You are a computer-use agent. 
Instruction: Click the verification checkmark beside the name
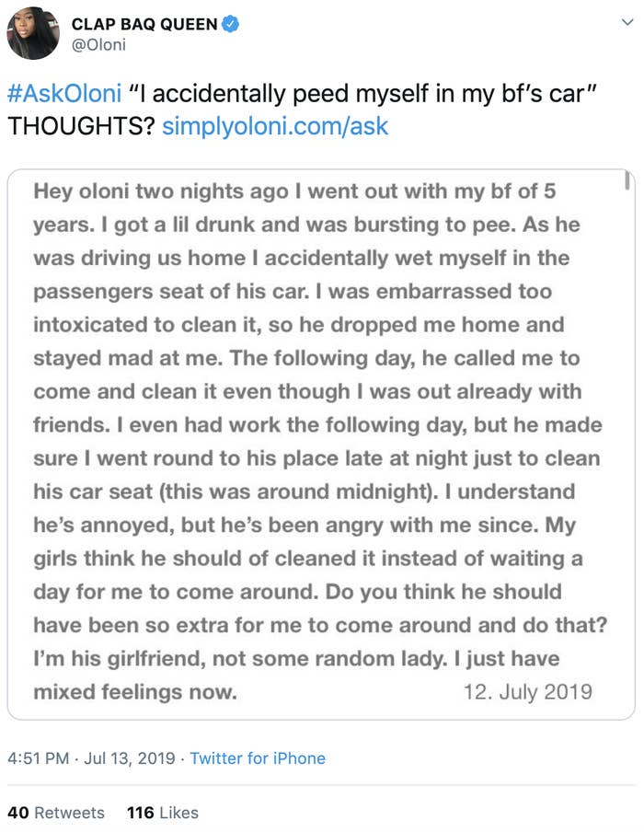point(229,24)
